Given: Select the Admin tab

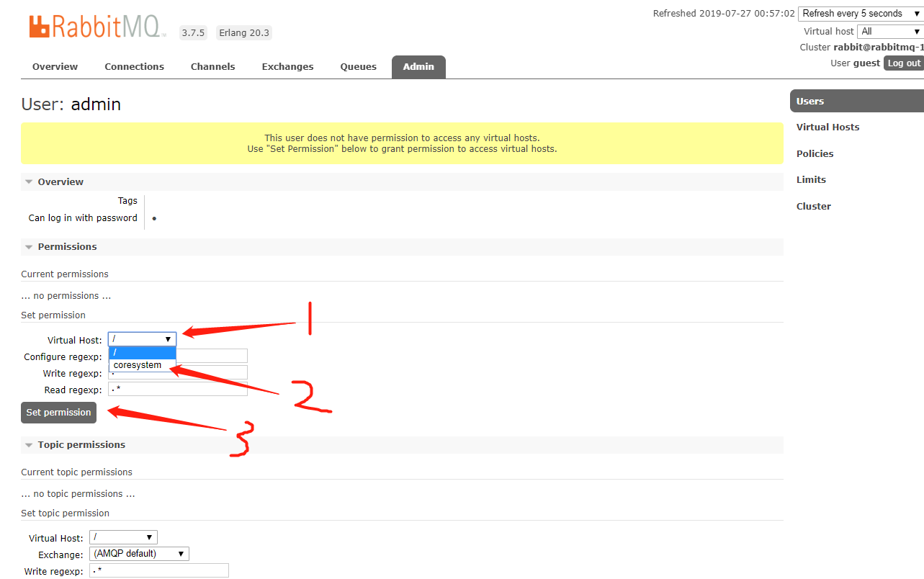Looking at the screenshot, I should click(x=418, y=66).
